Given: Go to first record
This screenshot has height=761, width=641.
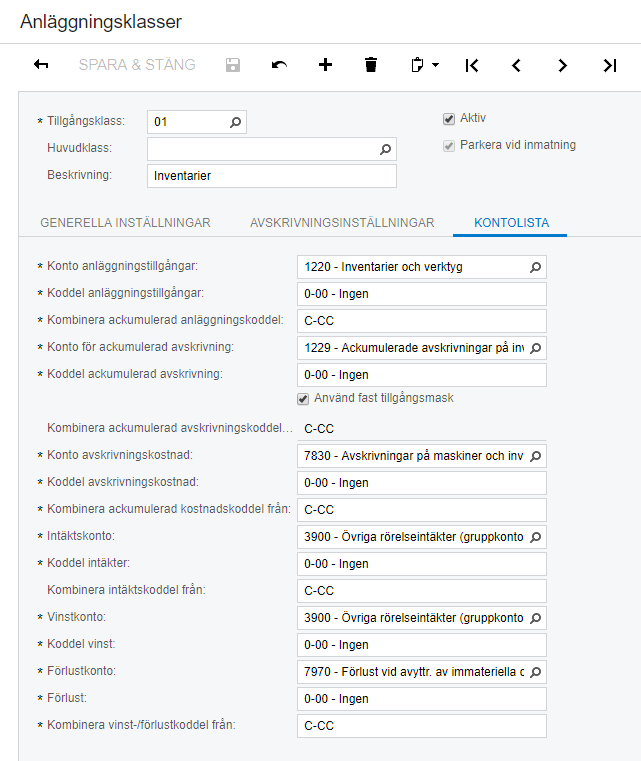Looking at the screenshot, I should (472, 65).
